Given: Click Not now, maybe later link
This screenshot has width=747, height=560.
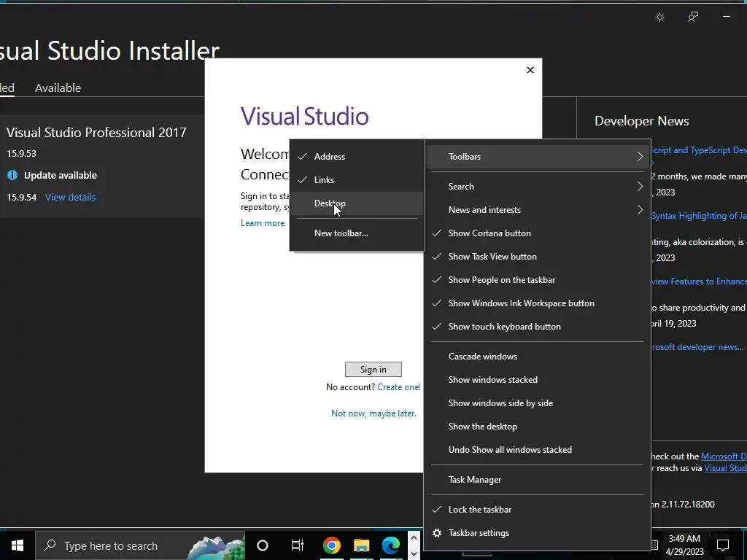Looking at the screenshot, I should tap(373, 413).
